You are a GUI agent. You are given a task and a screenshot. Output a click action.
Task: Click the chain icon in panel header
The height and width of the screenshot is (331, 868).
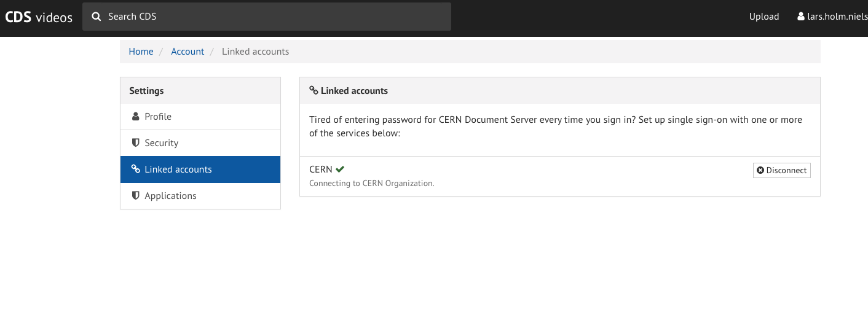point(314,90)
